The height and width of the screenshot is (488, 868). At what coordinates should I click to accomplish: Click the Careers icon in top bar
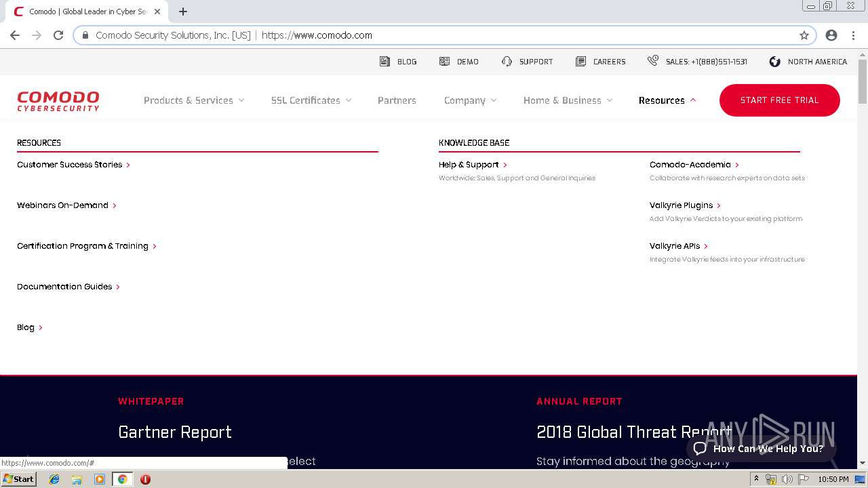click(580, 61)
